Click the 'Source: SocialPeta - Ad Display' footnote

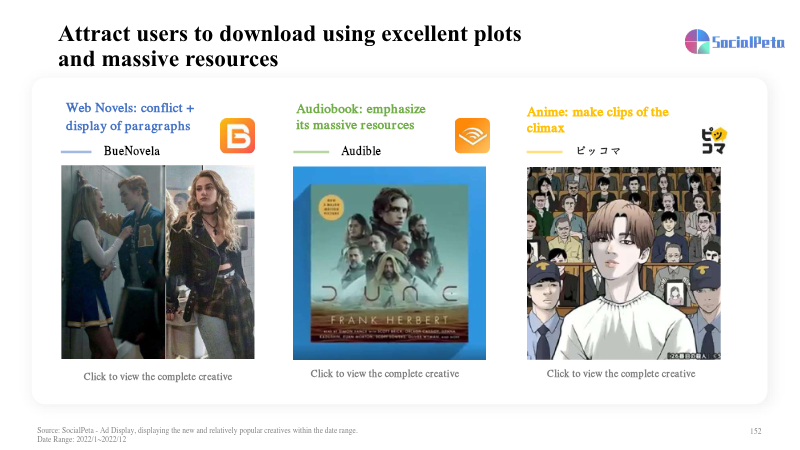coord(197,431)
